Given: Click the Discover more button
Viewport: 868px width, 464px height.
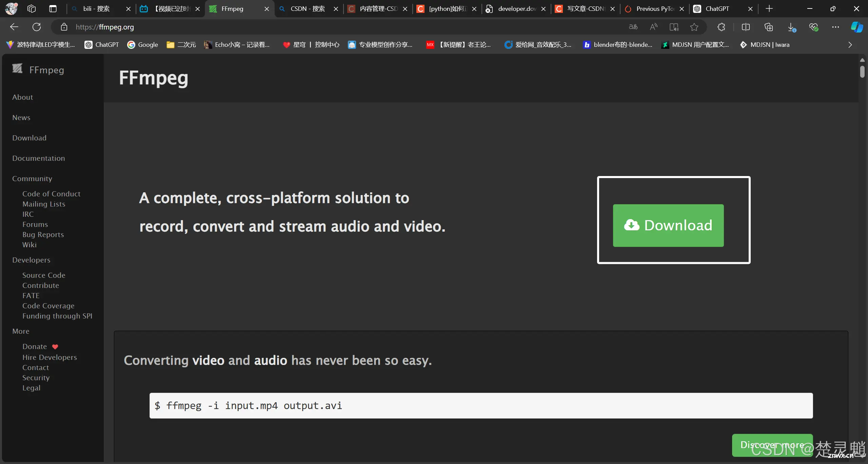Looking at the screenshot, I should coord(772,445).
